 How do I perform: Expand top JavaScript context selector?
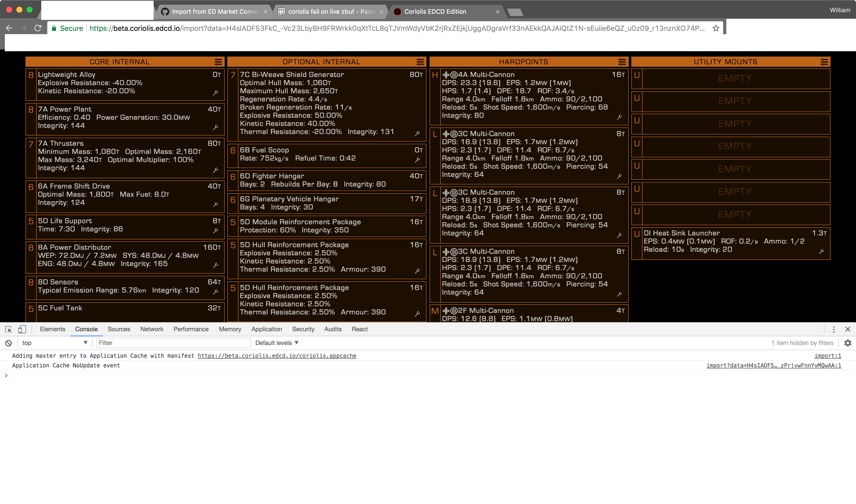click(x=54, y=343)
